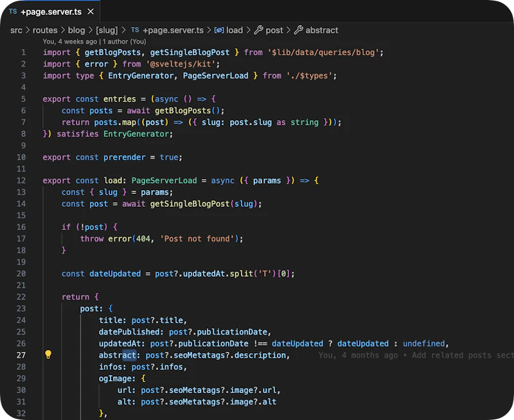Click the wrench icon before 'post' breadcrumb

tap(259, 30)
